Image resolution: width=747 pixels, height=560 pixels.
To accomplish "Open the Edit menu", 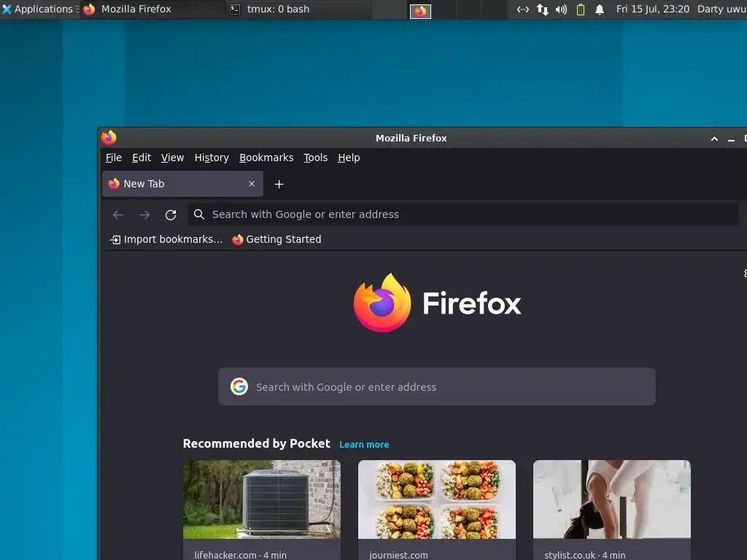I will tap(142, 157).
